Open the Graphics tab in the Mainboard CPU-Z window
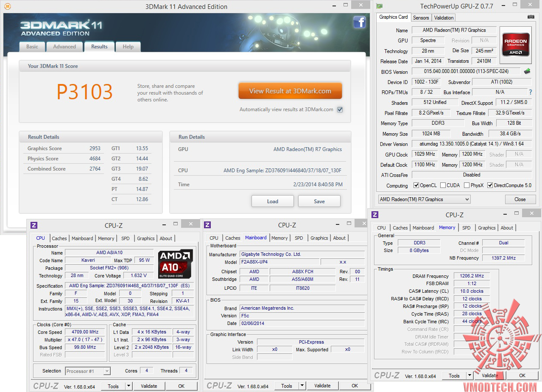 pos(319,238)
